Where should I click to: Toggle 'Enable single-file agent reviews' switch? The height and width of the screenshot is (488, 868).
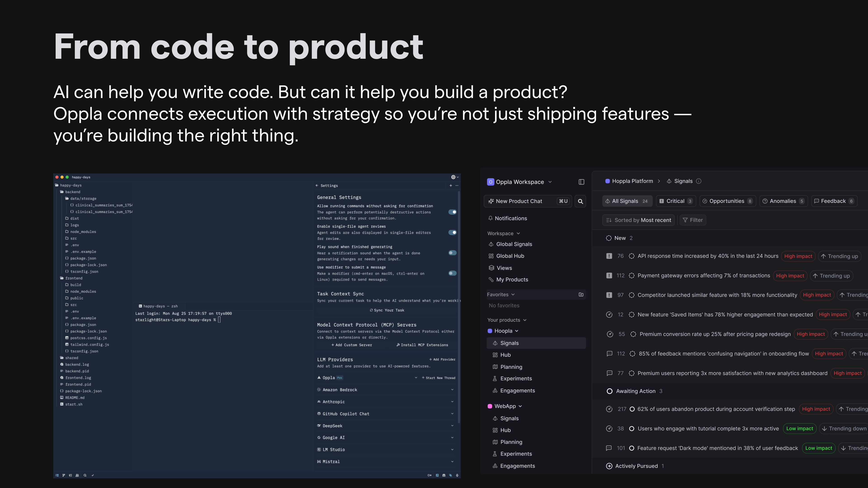(453, 232)
